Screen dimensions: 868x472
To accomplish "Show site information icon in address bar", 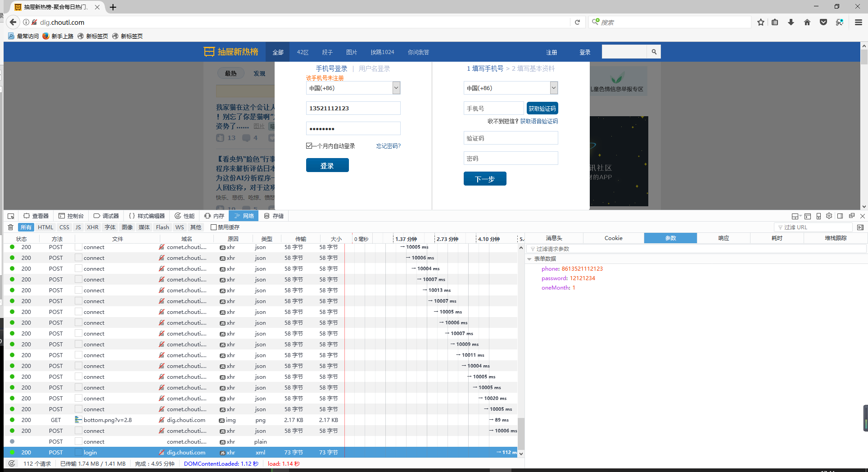I will [26, 22].
